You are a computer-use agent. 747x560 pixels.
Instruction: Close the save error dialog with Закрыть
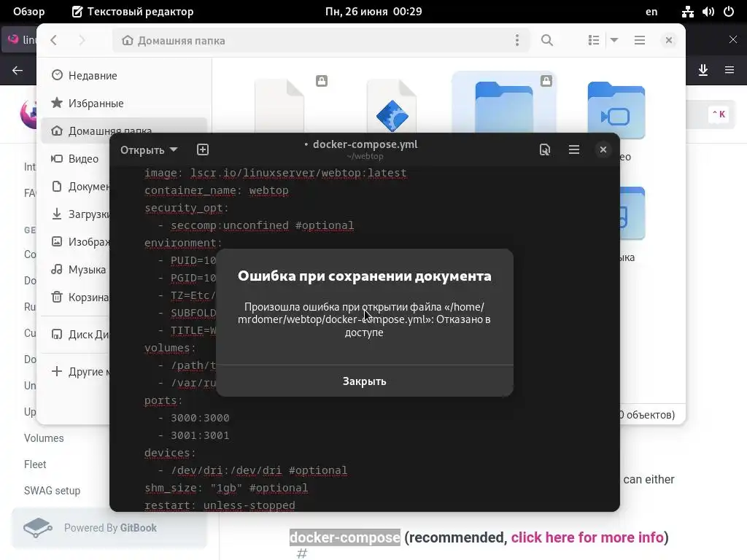365,381
